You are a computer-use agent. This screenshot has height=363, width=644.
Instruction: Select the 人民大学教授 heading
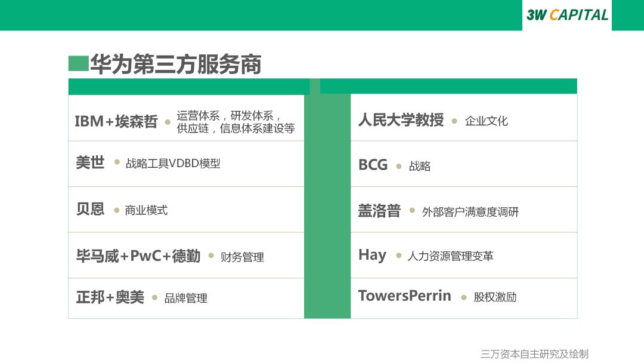point(401,120)
